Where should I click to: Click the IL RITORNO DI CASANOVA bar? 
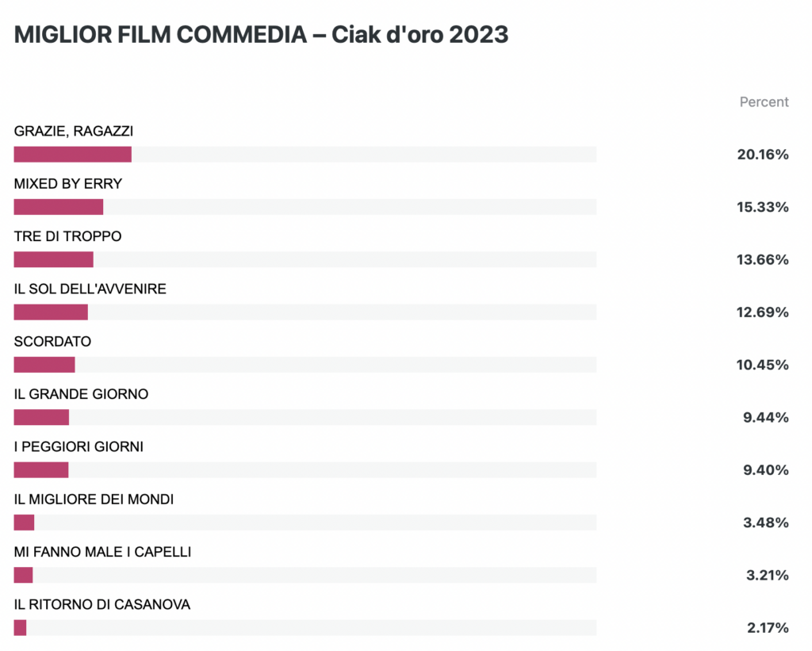(305, 628)
